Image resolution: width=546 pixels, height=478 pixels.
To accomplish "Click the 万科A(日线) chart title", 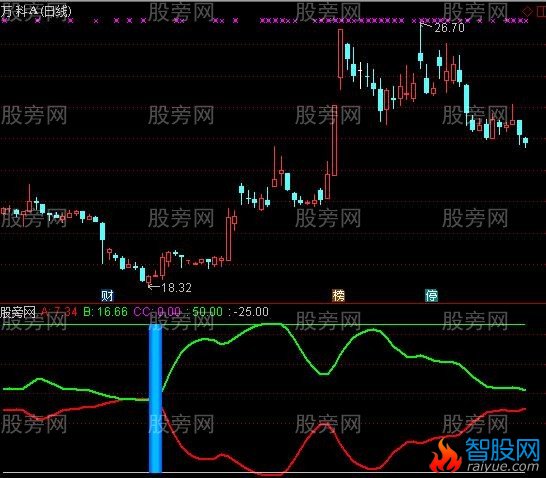I will click(x=36, y=11).
